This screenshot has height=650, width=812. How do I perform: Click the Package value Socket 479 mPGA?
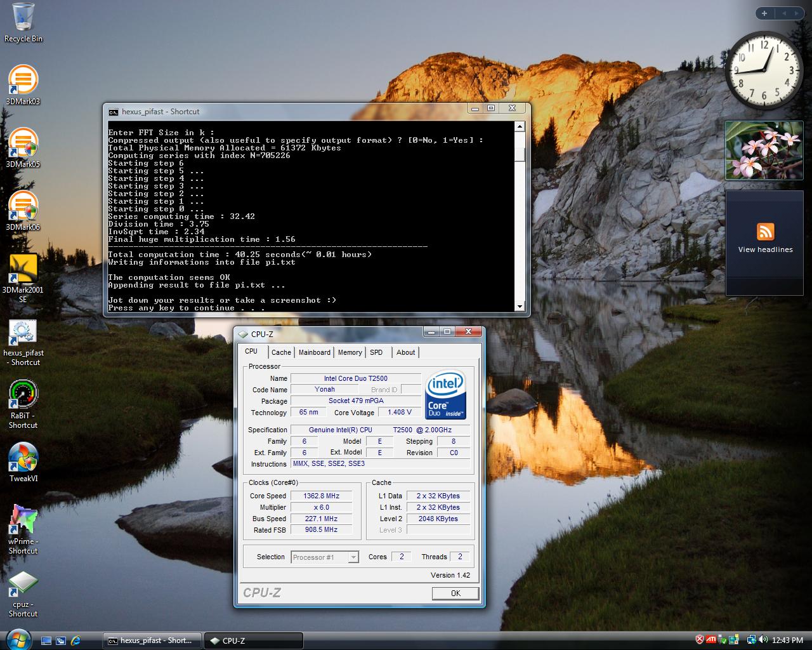356,401
